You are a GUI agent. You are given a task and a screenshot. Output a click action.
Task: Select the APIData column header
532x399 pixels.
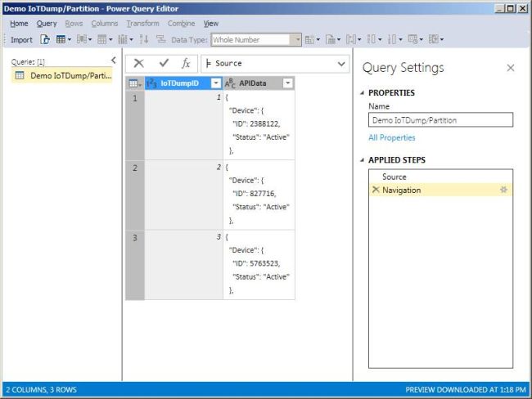[259, 83]
